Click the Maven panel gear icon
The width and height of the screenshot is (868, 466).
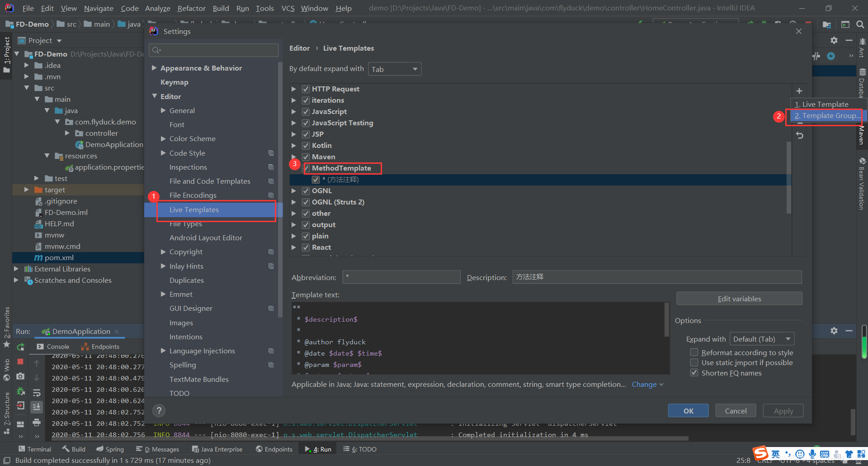(834, 40)
